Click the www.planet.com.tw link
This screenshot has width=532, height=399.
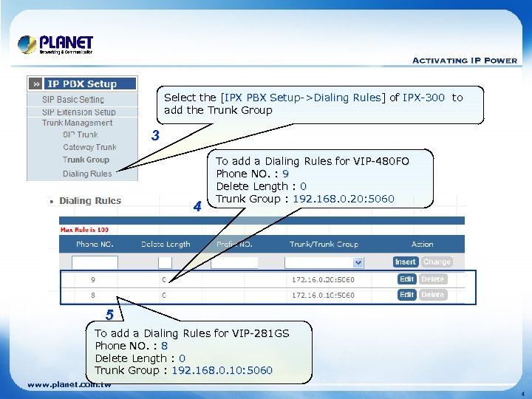tap(69, 385)
